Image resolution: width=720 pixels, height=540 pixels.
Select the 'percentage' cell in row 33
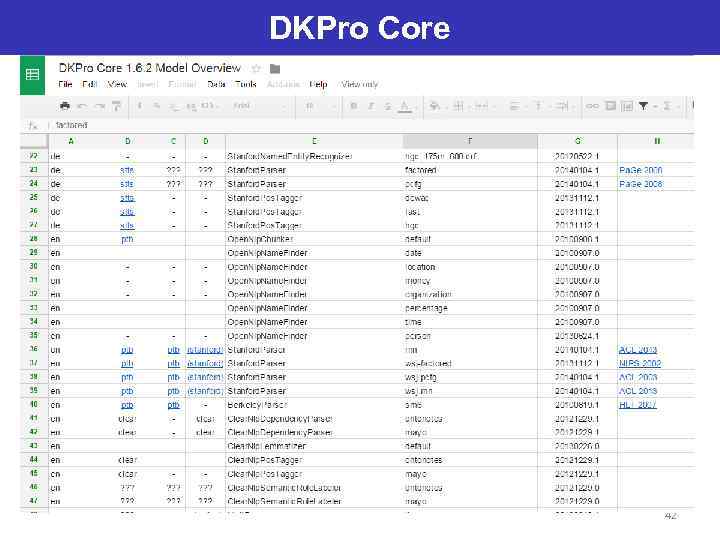[470, 308]
